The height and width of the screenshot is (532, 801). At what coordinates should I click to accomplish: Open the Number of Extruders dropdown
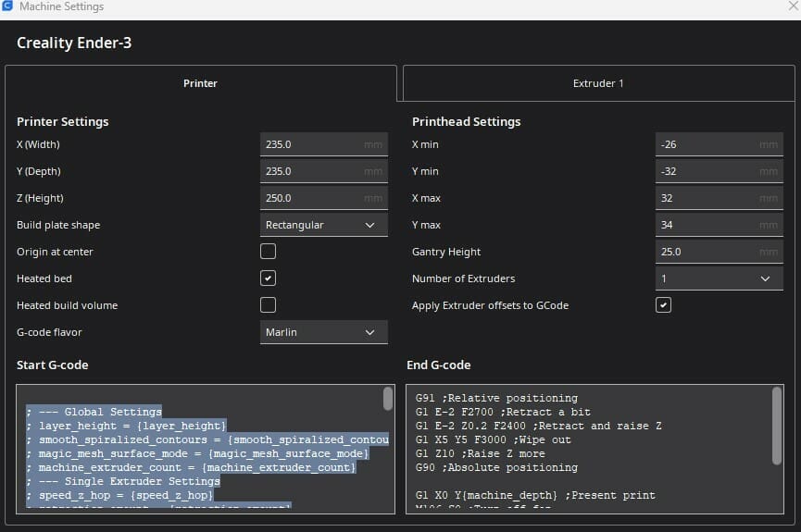click(720, 278)
